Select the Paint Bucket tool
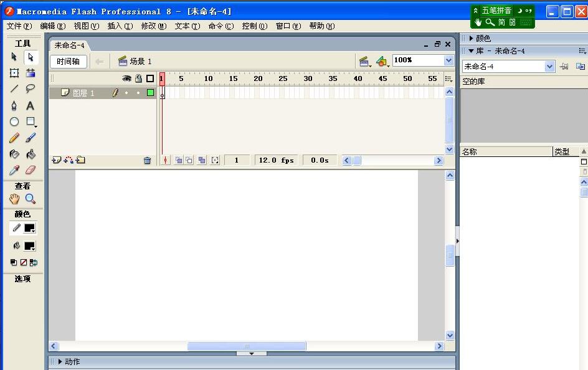588x370 pixels. pos(31,154)
